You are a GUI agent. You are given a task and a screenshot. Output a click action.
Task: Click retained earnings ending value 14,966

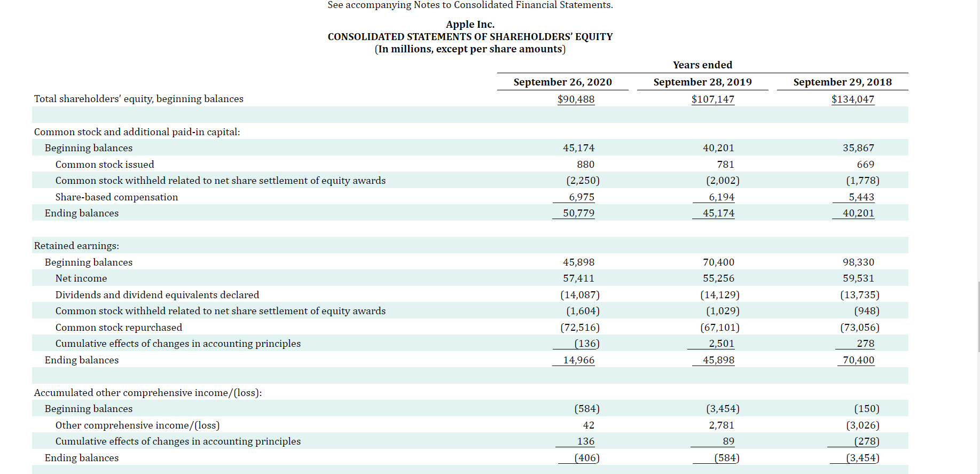tap(578, 360)
